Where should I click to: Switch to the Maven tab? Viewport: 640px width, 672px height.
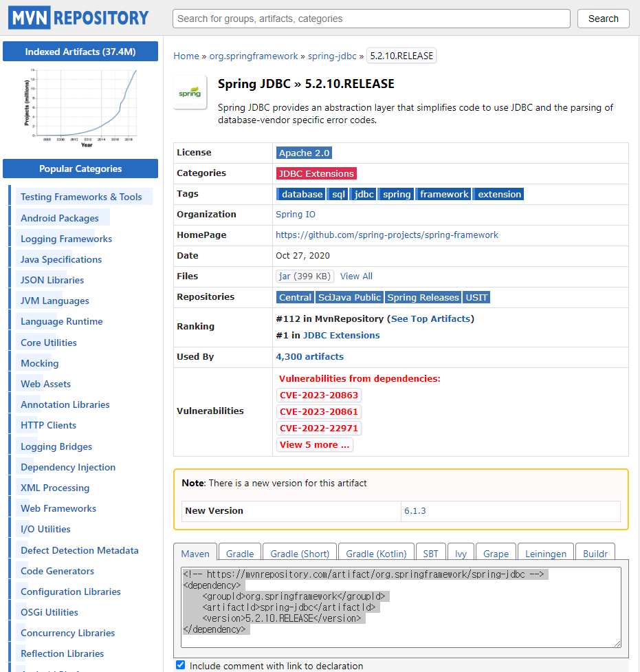tap(195, 554)
